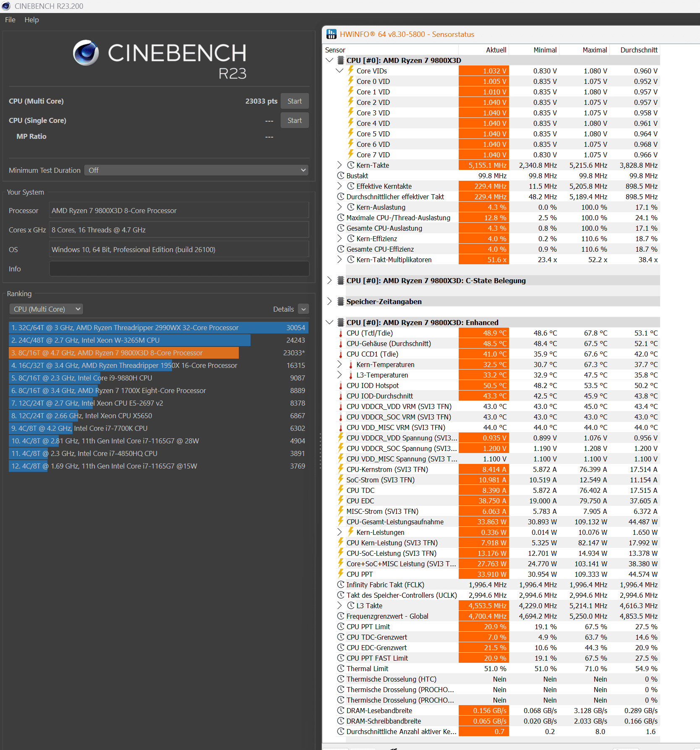
Task: Start the CPU (Single Core) test
Action: 295,120
